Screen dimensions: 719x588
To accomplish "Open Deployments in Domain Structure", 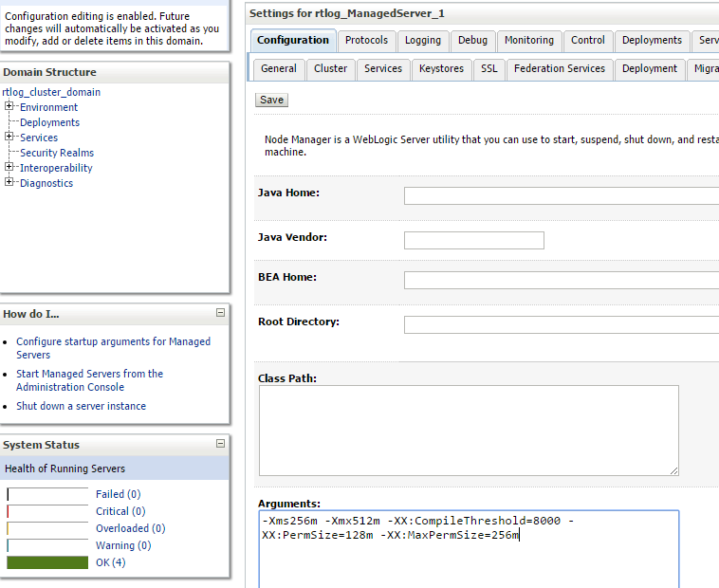I will [x=49, y=122].
